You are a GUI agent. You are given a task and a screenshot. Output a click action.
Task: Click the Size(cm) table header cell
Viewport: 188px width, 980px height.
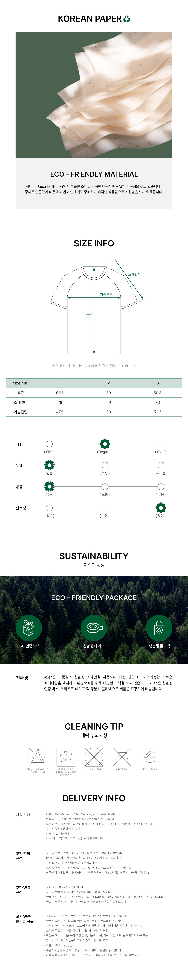click(x=21, y=383)
